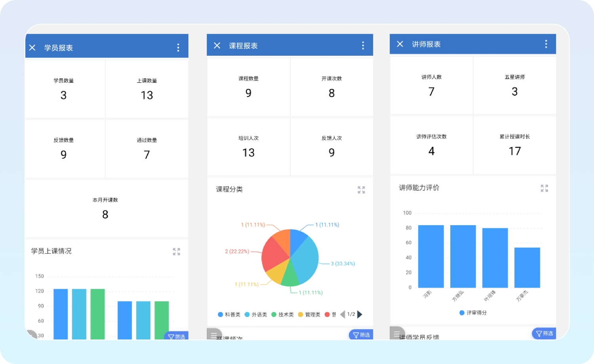Open three-dot menu in 学员报表 header
Image resolution: width=594 pixels, height=364 pixels.
[x=178, y=48]
